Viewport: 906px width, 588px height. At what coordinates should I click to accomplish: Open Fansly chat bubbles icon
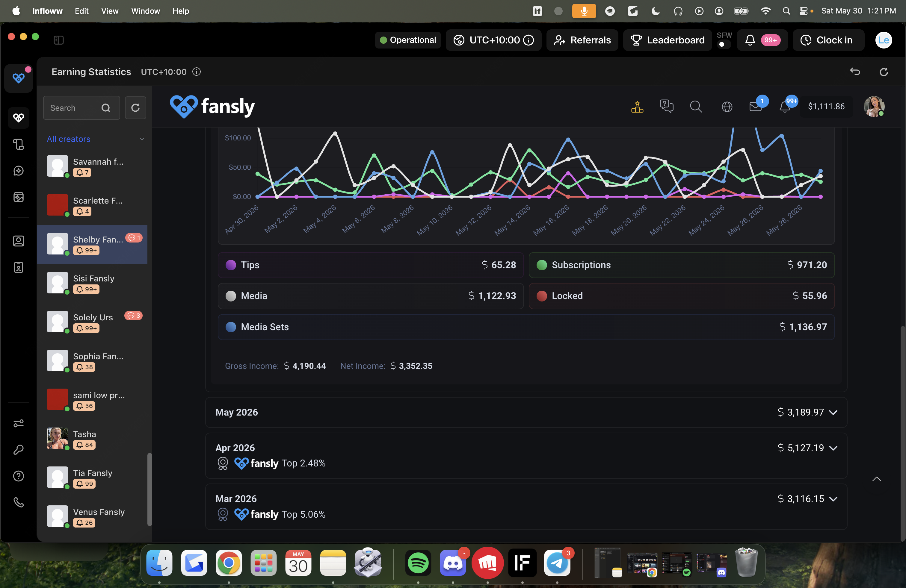point(667,107)
